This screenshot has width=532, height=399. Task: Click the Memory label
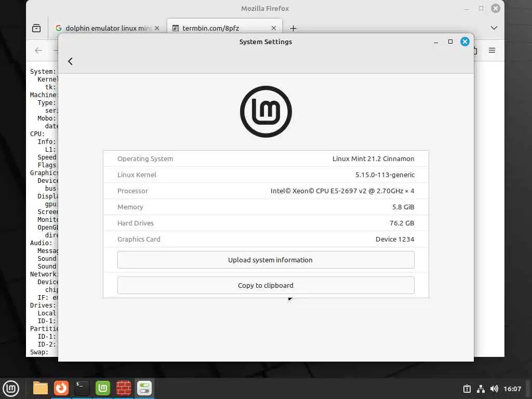pyautogui.click(x=130, y=207)
